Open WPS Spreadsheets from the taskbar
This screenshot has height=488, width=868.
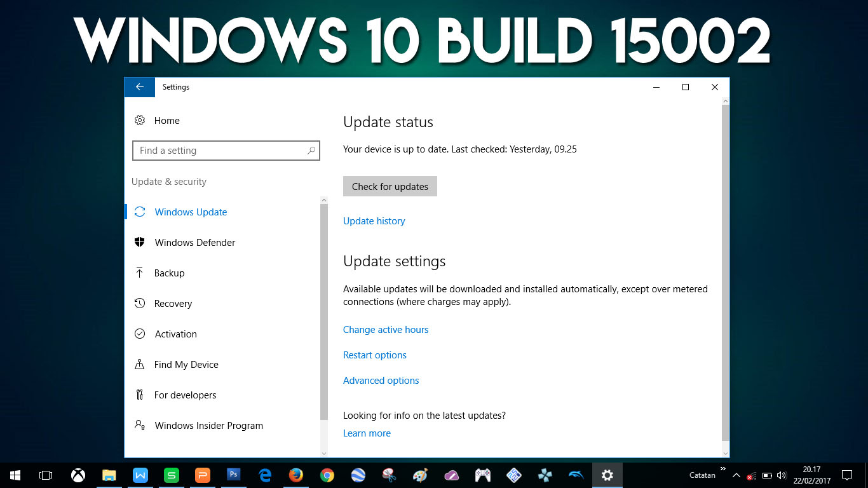pyautogui.click(x=172, y=475)
